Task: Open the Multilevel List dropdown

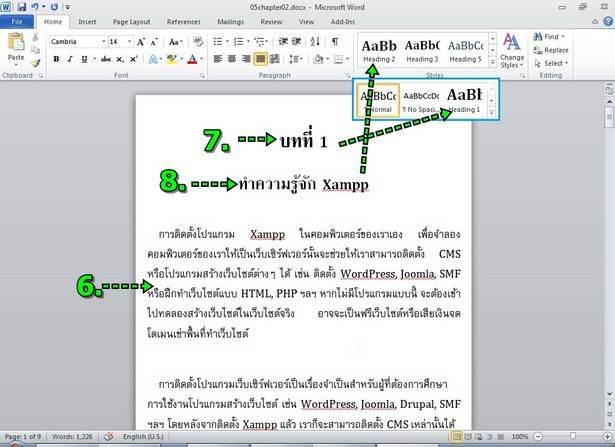Action: tap(267, 42)
